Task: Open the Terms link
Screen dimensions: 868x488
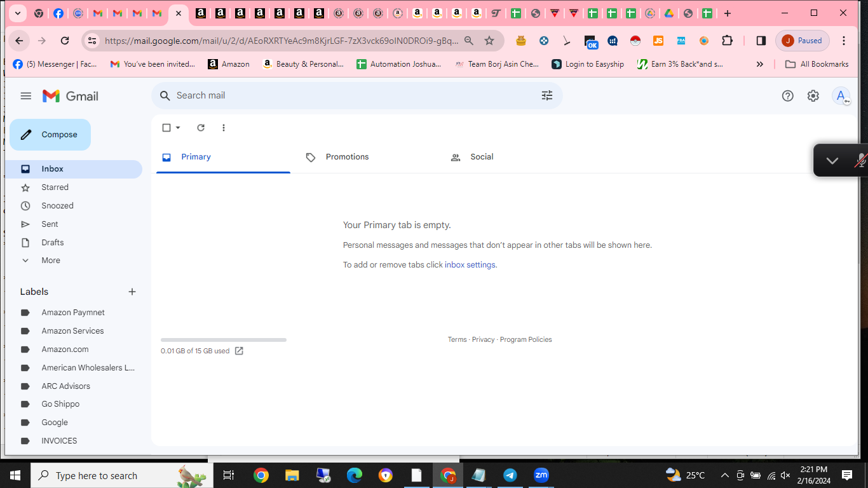Action: [x=457, y=339]
